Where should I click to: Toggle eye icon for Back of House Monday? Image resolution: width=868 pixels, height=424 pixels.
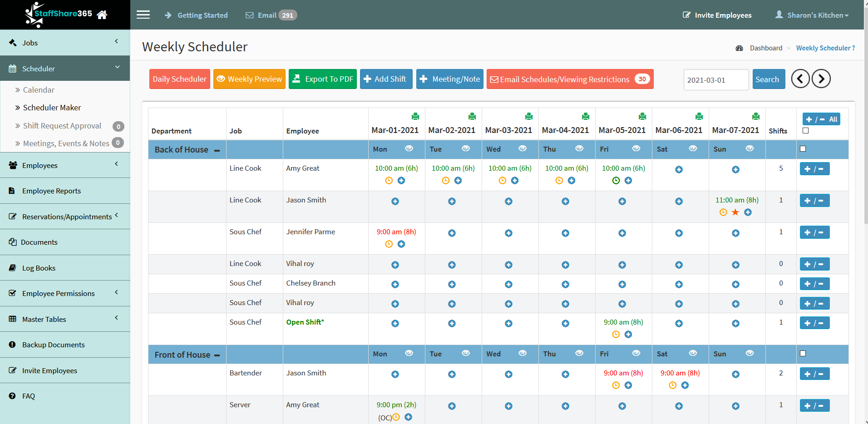[409, 148]
